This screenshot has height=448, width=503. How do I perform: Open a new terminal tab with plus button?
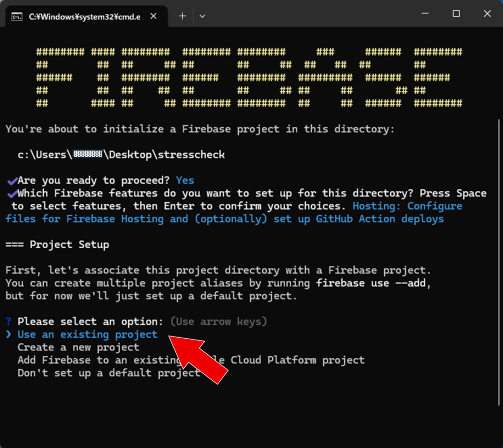182,16
